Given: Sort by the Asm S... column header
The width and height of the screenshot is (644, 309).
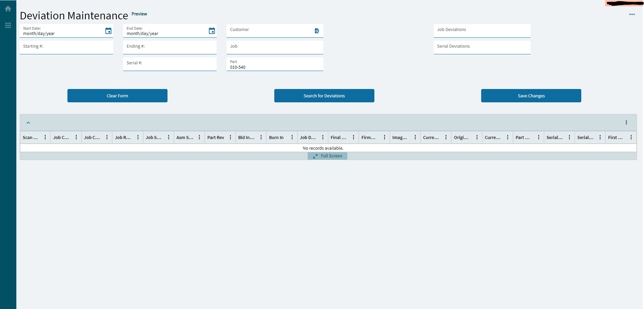Looking at the screenshot, I should (x=185, y=137).
